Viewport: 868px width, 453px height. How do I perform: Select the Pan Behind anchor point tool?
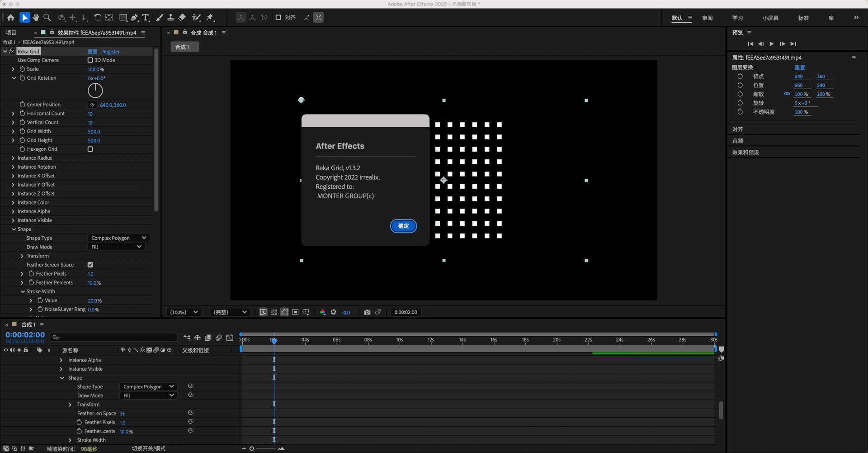coord(109,18)
